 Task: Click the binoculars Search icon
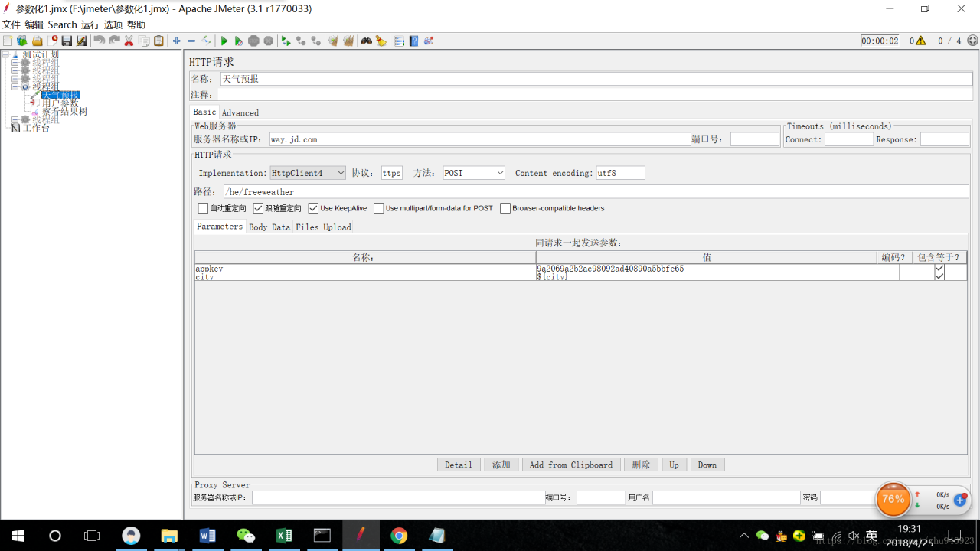366,41
